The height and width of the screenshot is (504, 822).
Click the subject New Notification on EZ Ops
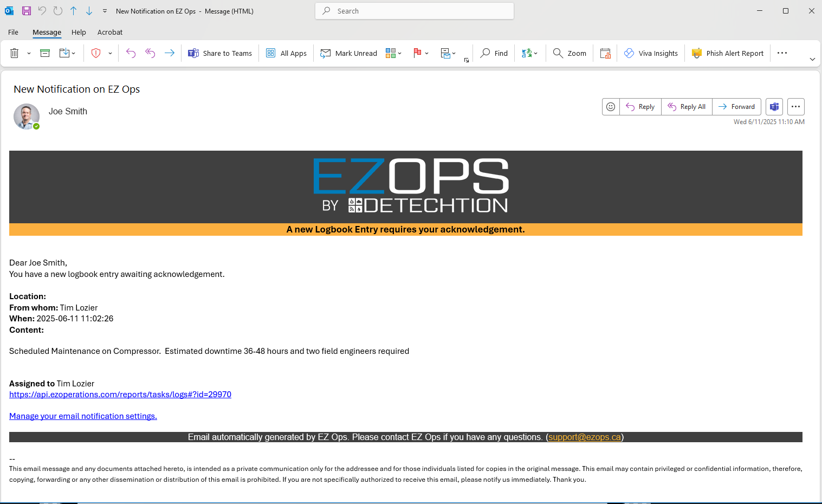coord(77,89)
